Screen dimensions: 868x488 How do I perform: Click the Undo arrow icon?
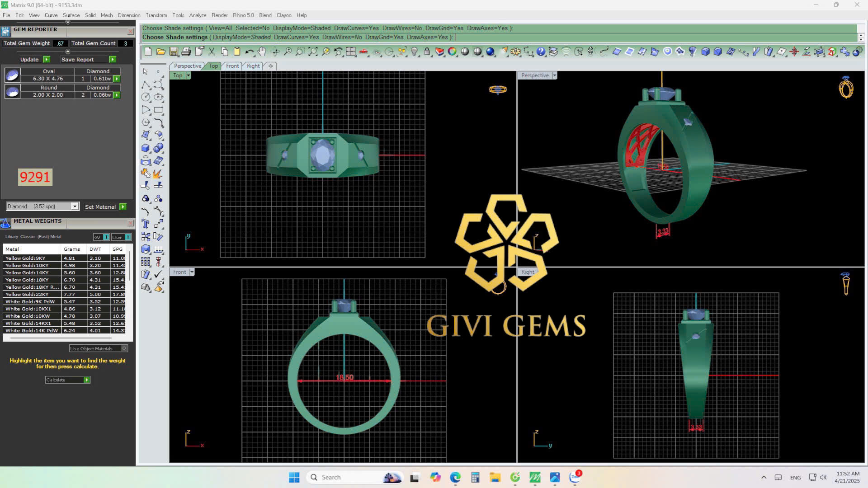point(250,52)
